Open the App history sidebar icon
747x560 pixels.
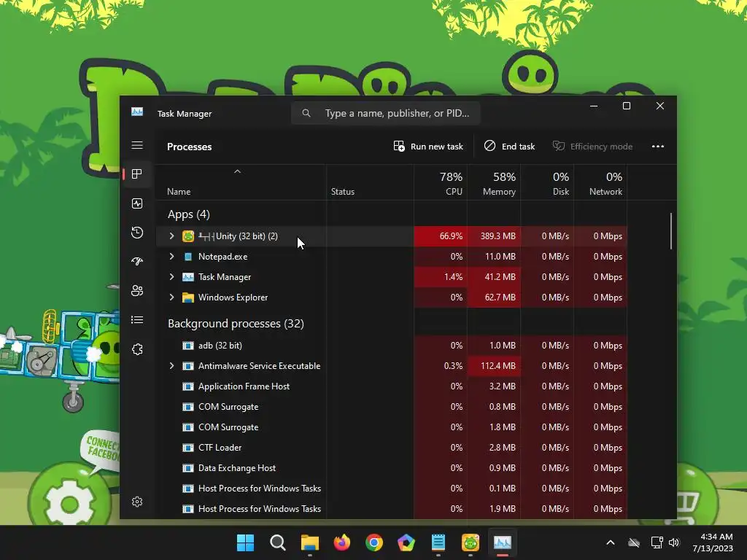pos(137,233)
